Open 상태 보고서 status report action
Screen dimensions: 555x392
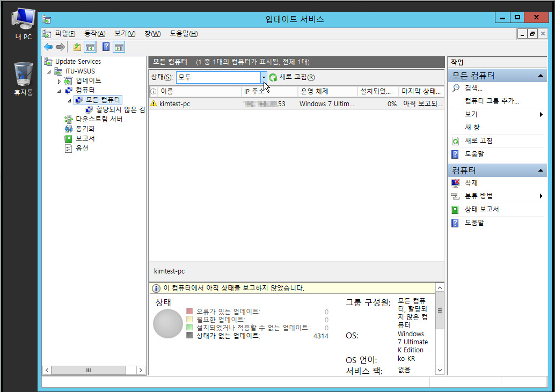pos(481,209)
